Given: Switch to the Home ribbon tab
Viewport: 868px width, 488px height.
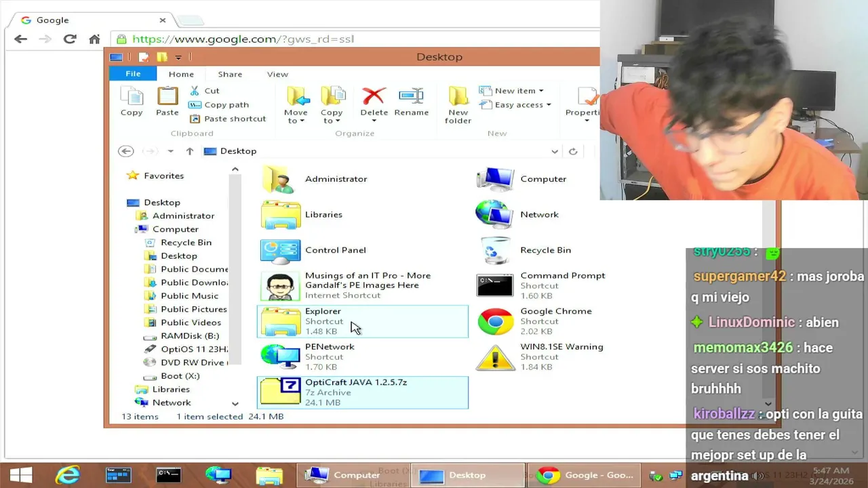Looking at the screenshot, I should (x=181, y=74).
